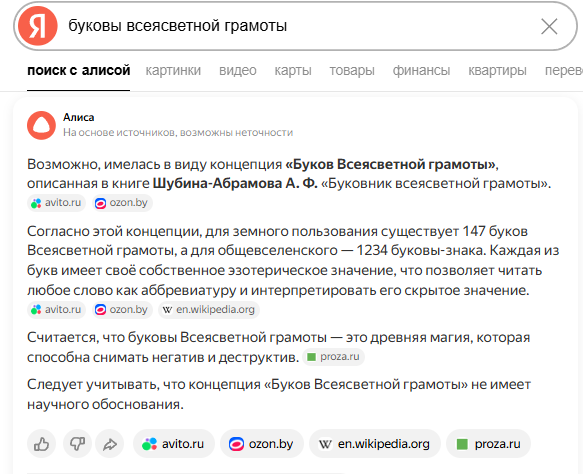Open avito.ru chip under the 147 буков paragraph
Viewport: 583px width, 474px height.
pos(57,310)
